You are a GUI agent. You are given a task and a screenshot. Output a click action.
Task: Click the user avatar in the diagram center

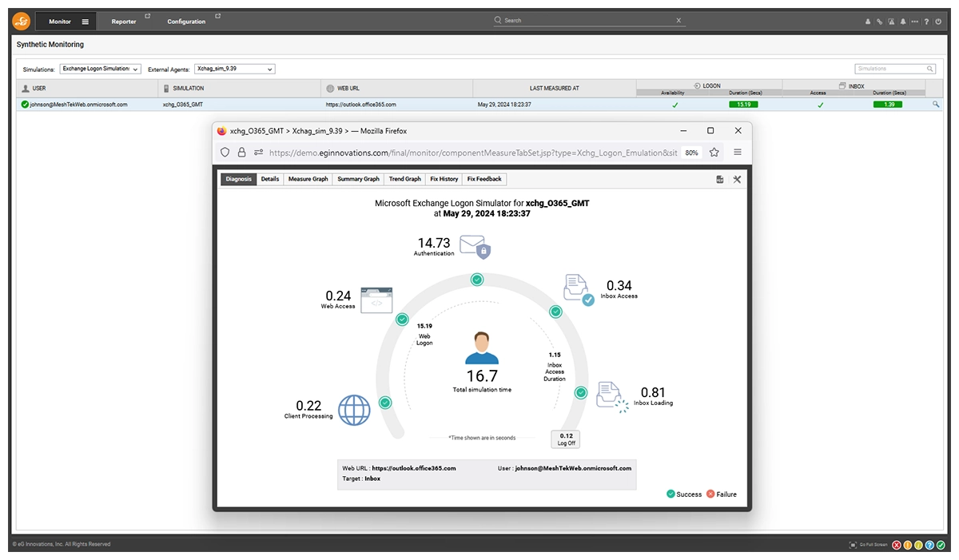point(482,348)
